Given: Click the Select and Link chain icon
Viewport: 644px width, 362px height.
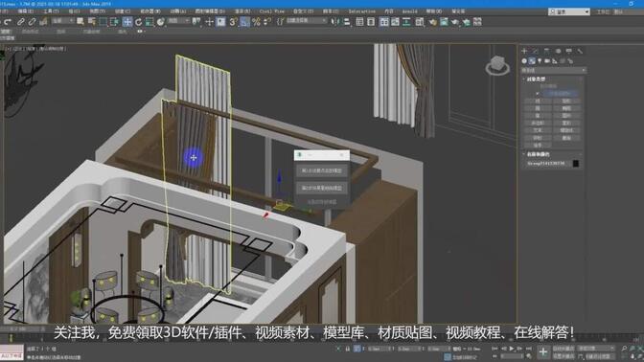Looking at the screenshot, I should 20,22.
